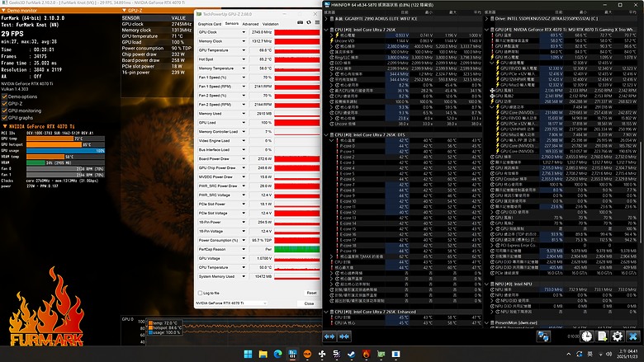Click GPU-Z screenshot camera icon
644x362 pixels.
pos(300,22)
